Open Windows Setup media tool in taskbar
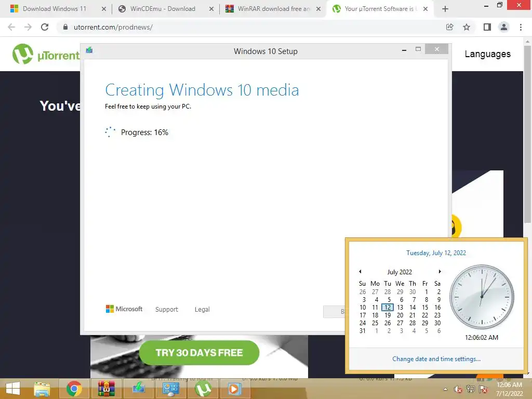Viewport: 532px width, 399px height. click(x=138, y=389)
